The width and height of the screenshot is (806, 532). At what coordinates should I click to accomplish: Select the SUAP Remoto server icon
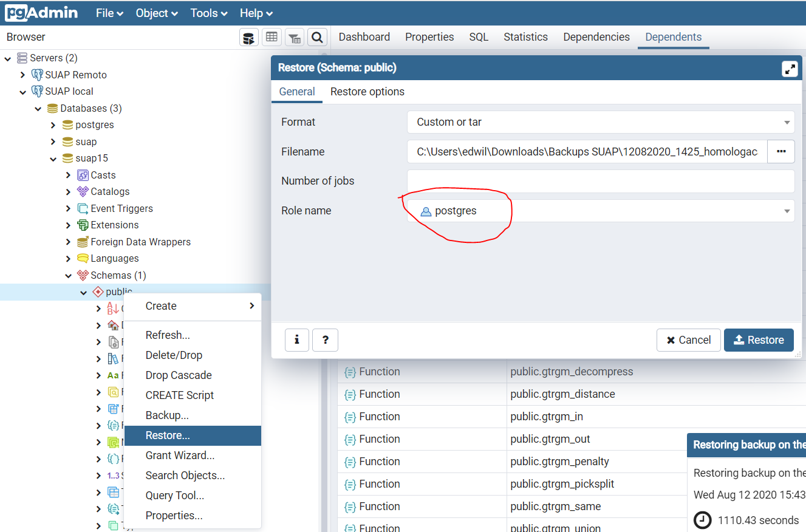[x=37, y=75]
